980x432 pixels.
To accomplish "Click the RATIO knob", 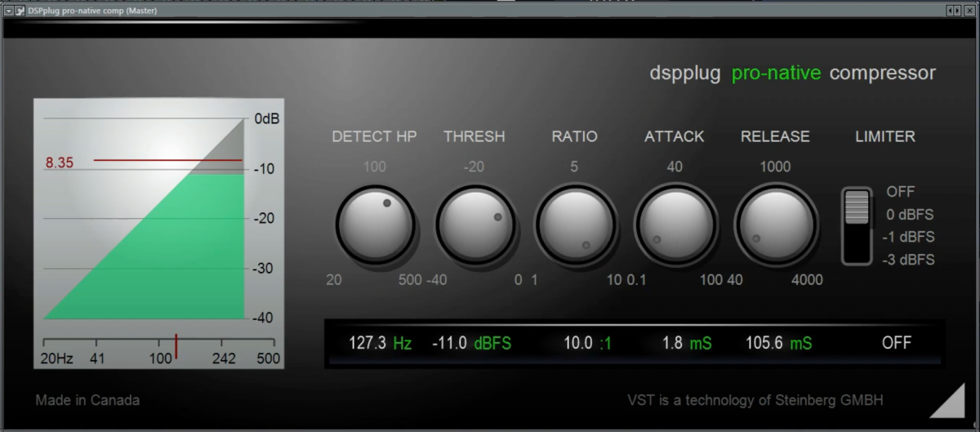I will coord(575,224).
